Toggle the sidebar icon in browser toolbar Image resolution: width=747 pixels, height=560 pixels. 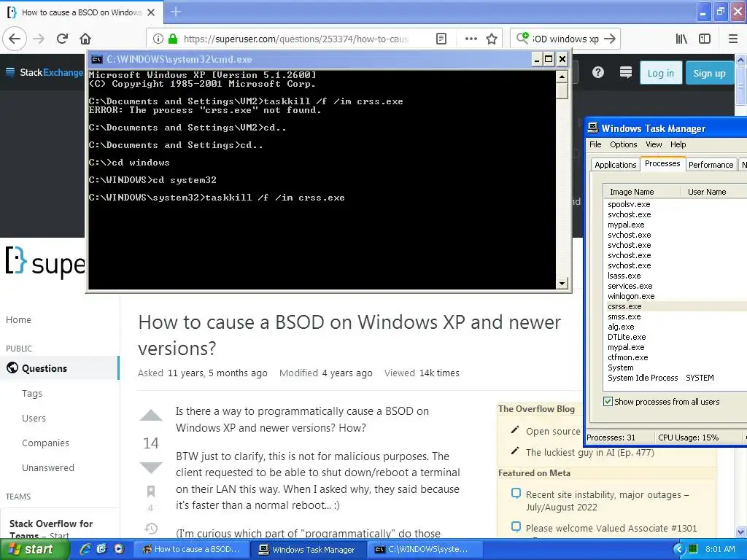coord(704,39)
